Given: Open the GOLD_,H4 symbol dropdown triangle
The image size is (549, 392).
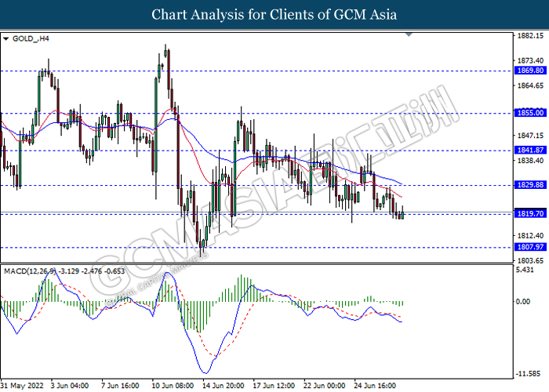Looking at the screenshot, I should click(x=5, y=39).
